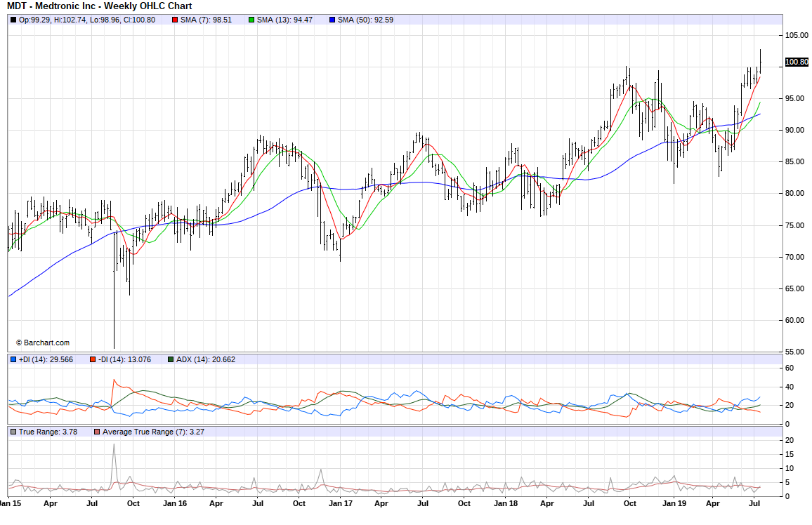Click the green SMA (13) legend swatch

(x=251, y=20)
